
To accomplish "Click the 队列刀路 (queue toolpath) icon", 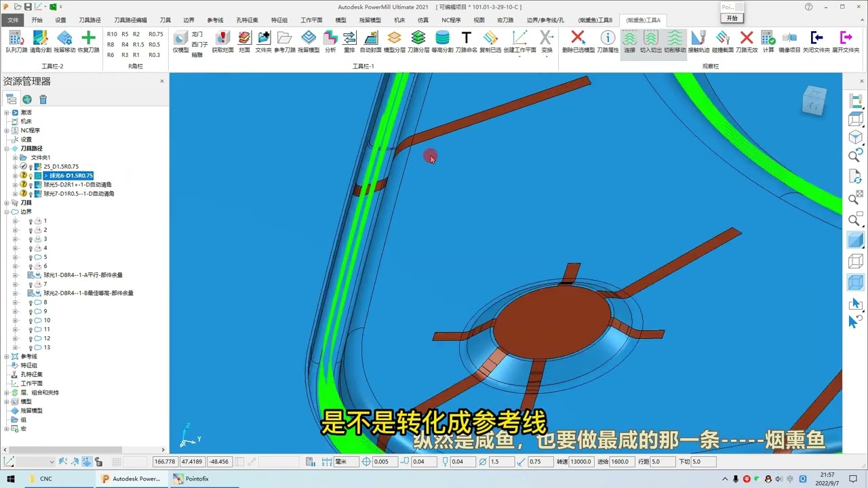I will click(x=16, y=41).
